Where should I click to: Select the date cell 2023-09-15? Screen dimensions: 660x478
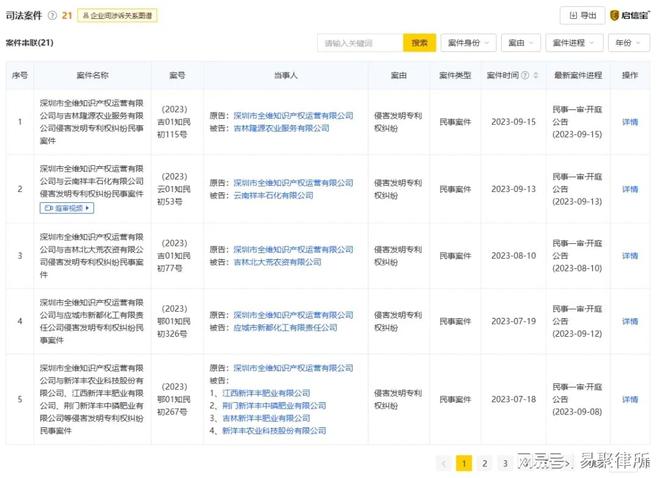point(514,122)
